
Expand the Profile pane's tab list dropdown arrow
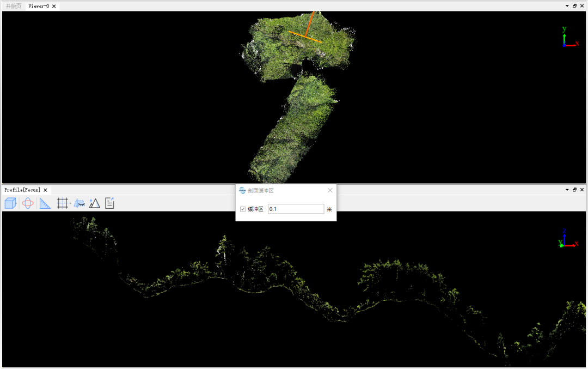click(567, 190)
